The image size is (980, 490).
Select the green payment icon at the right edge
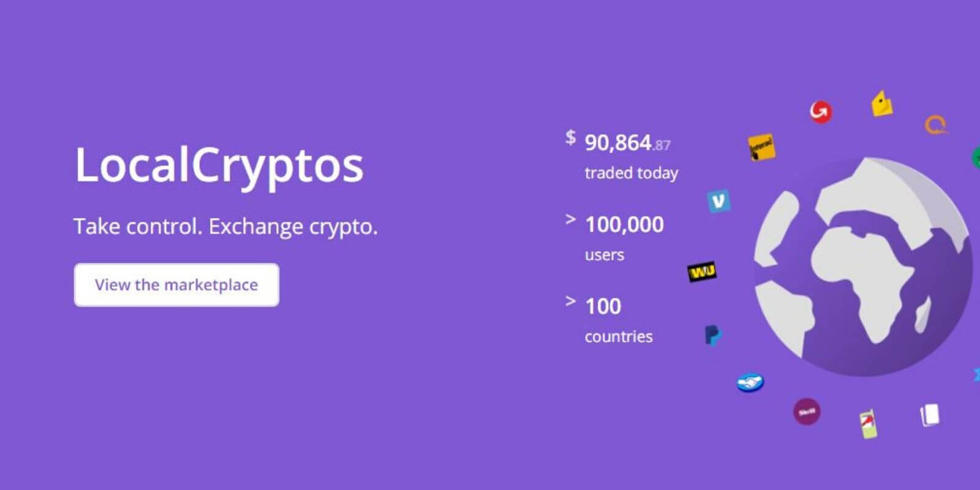[975, 158]
